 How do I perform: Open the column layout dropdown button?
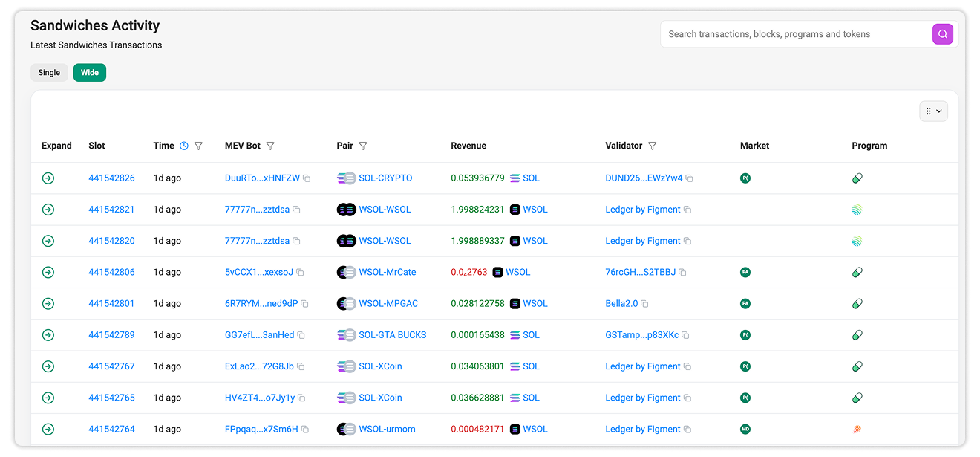[933, 111]
